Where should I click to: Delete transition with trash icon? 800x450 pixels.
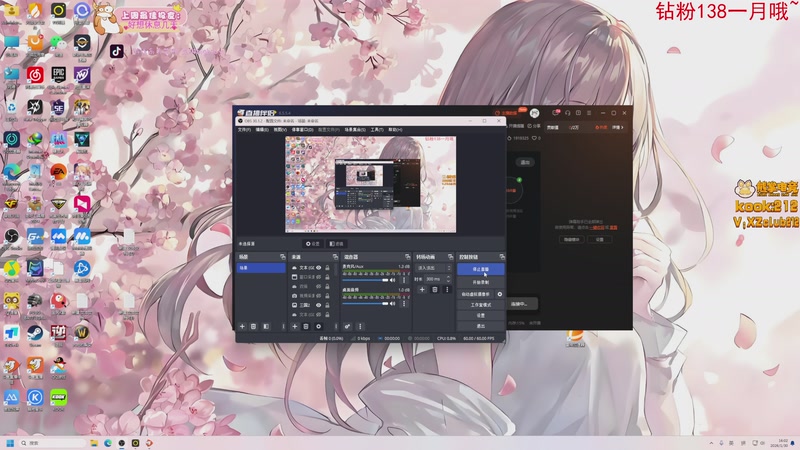(435, 290)
